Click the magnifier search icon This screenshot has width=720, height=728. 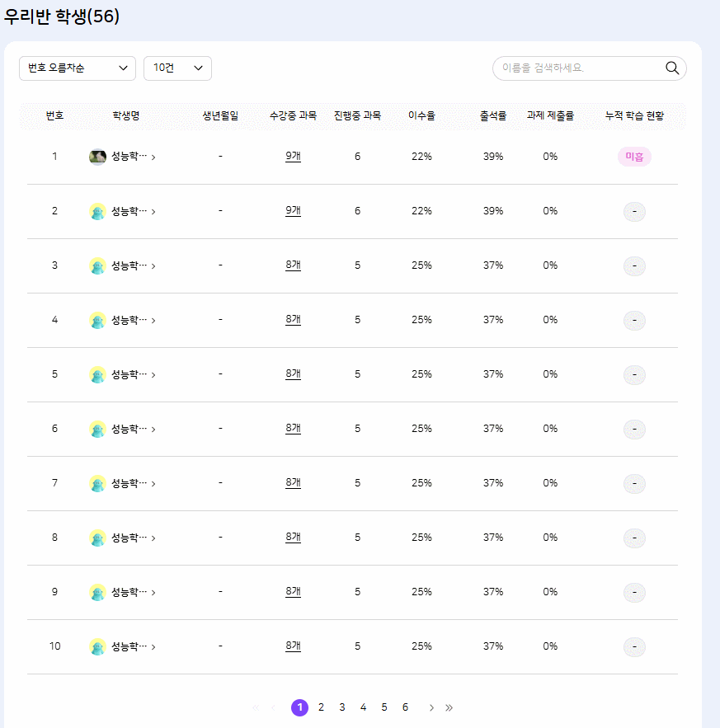671,68
